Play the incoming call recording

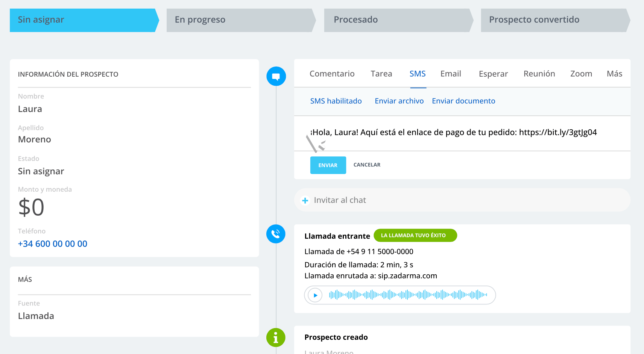[315, 295]
